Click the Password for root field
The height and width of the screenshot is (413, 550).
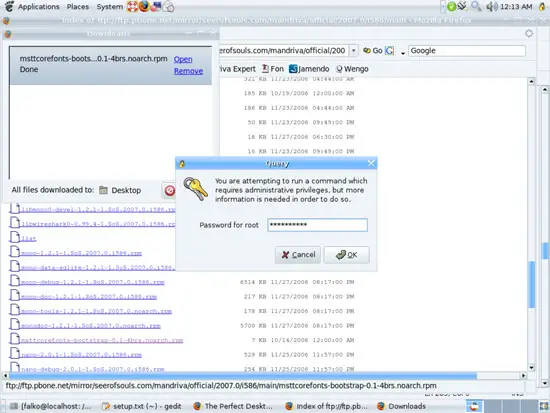pos(317,225)
